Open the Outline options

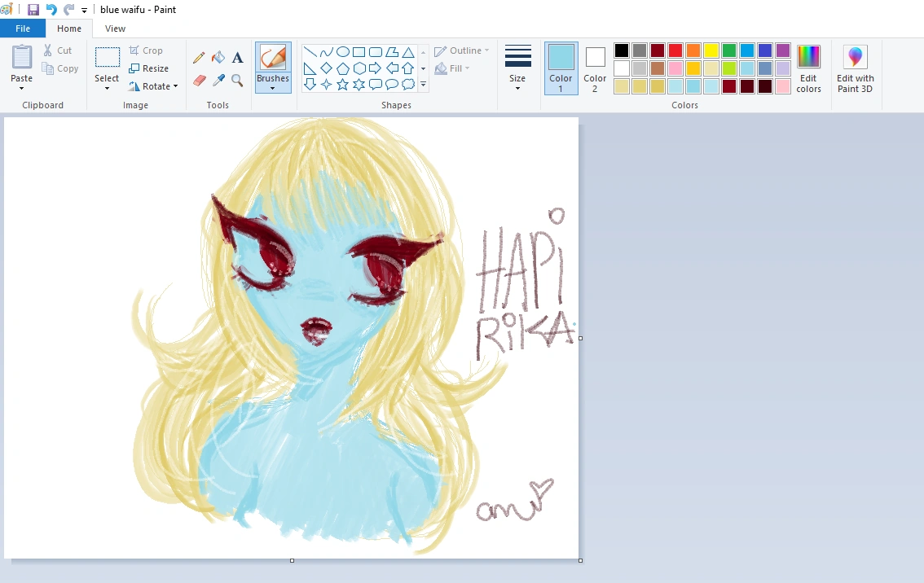coord(462,50)
